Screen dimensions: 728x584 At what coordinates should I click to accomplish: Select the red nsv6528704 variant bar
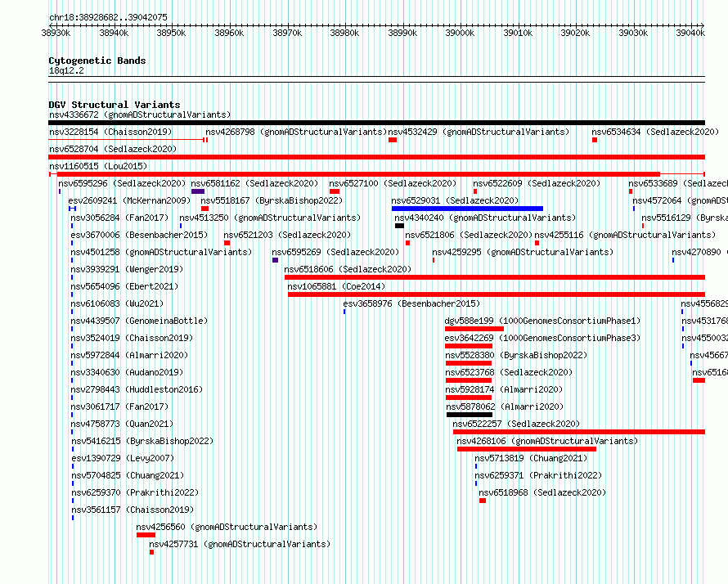pos(376,157)
